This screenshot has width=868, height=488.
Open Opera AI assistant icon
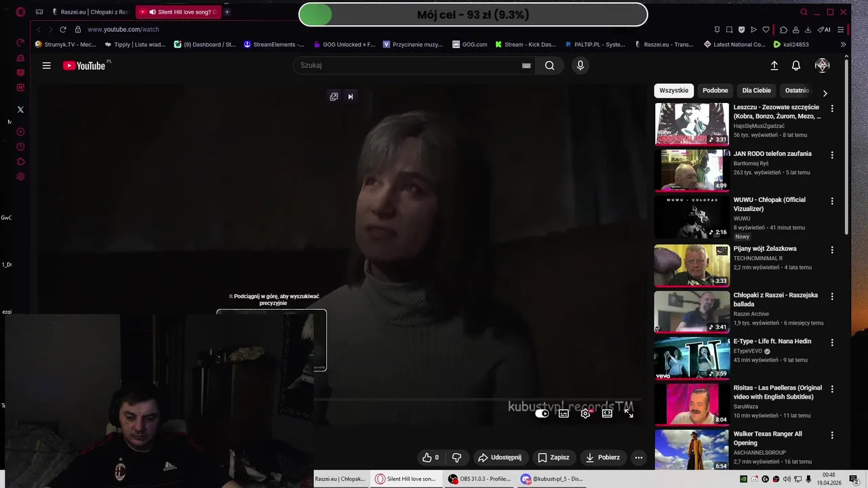pyautogui.click(x=824, y=30)
